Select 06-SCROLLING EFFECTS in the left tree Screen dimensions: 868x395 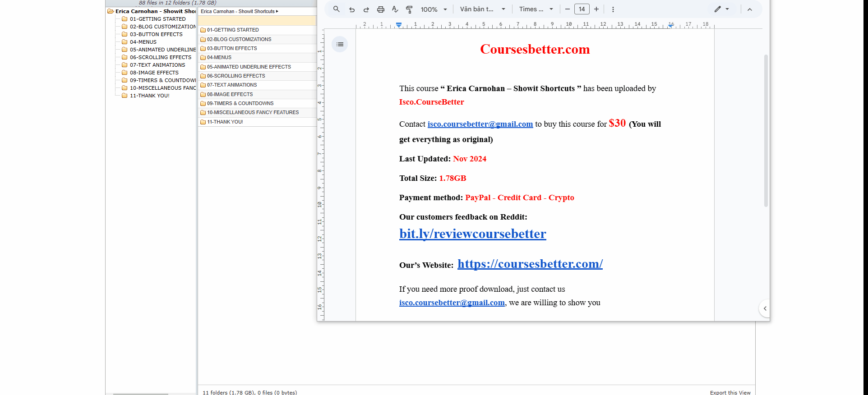pyautogui.click(x=160, y=57)
